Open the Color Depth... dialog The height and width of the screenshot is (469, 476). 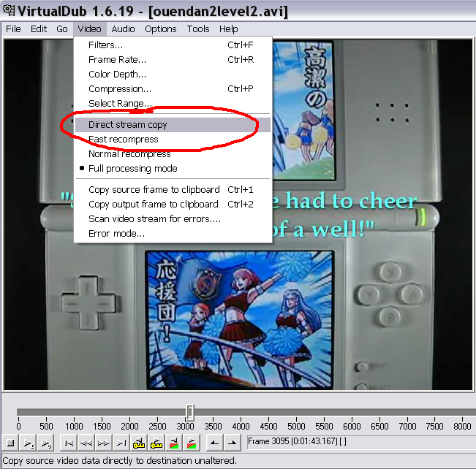(x=173, y=74)
